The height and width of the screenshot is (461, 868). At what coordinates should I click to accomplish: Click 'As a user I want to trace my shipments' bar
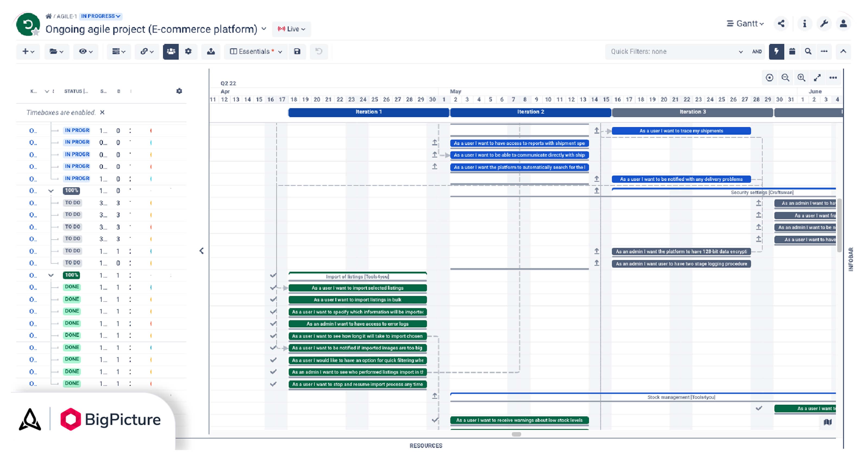(681, 131)
